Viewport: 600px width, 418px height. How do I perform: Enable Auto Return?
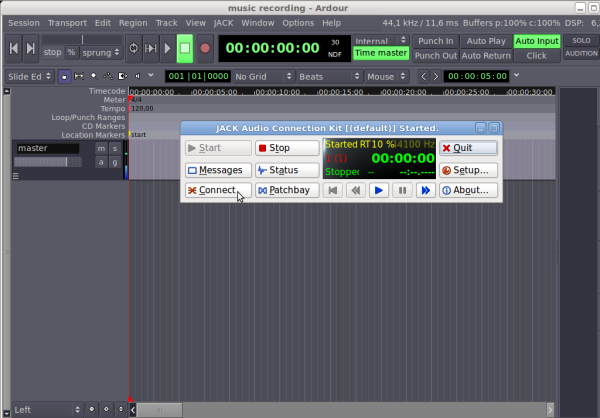pyautogui.click(x=486, y=56)
